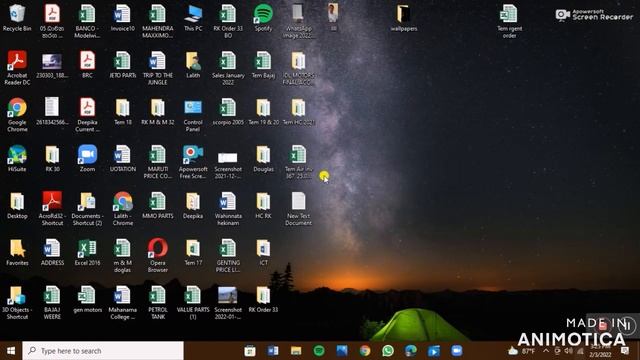Image resolution: width=640 pixels, height=360 pixels.
Task: Select the RK M & M 32 folder
Action: coord(158,111)
